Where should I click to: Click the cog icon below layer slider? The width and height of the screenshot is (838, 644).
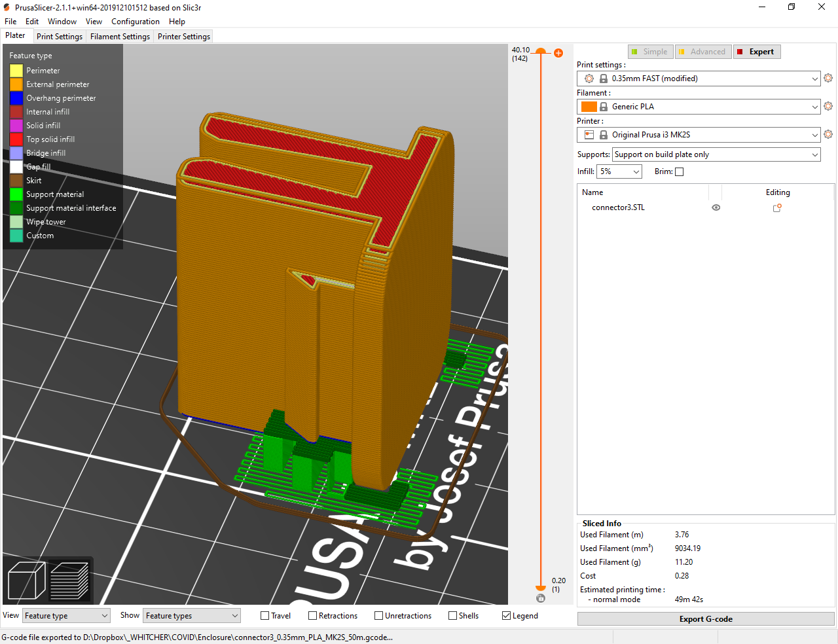(x=540, y=598)
